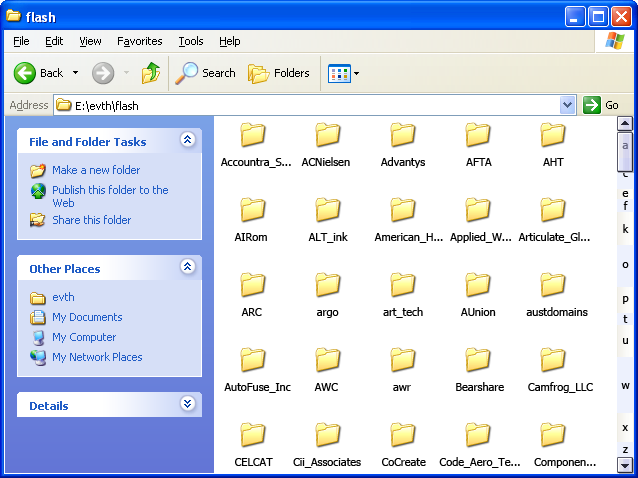Open My Network Places link
Viewport: 638px width, 478px height.
[x=97, y=357]
